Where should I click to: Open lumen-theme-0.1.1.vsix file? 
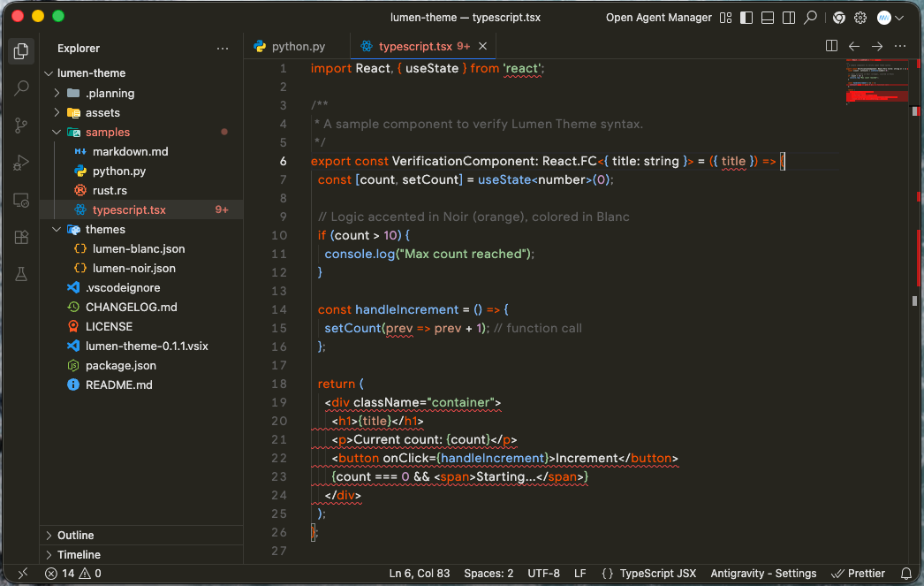(x=141, y=346)
